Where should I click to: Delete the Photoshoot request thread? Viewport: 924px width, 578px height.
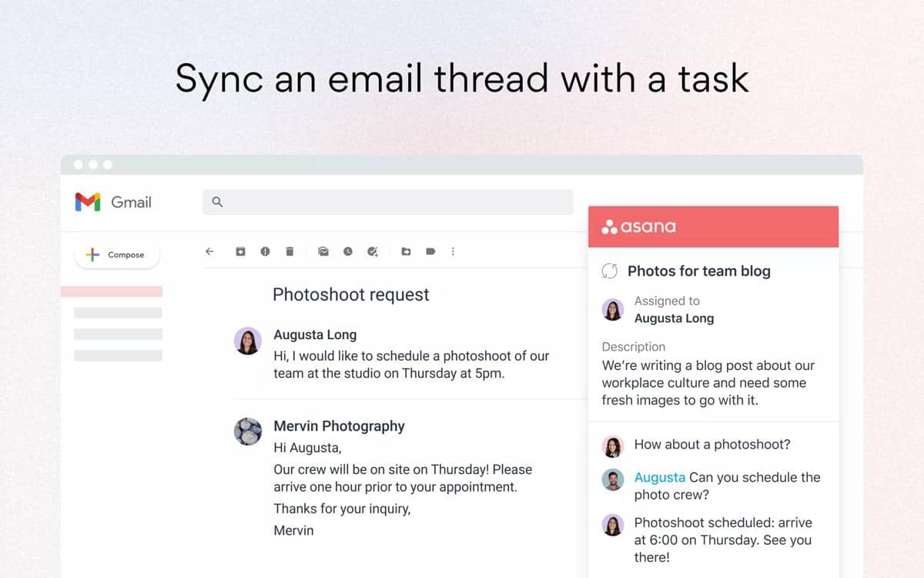(290, 251)
